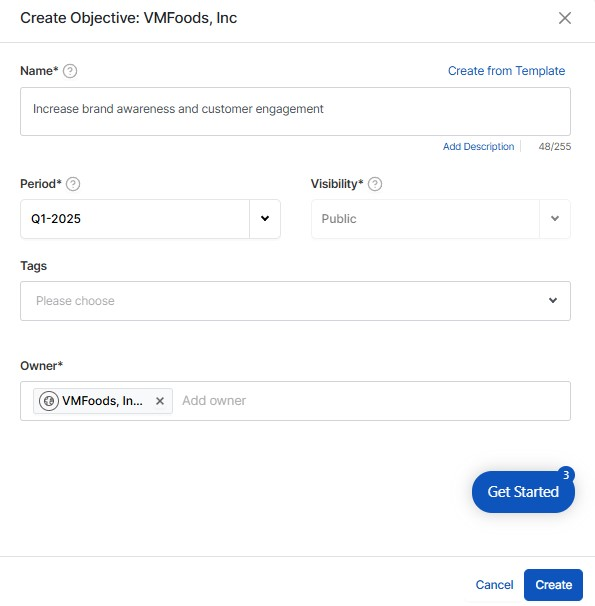Click the notification badge showing 3
The image size is (595, 606).
tap(566, 475)
